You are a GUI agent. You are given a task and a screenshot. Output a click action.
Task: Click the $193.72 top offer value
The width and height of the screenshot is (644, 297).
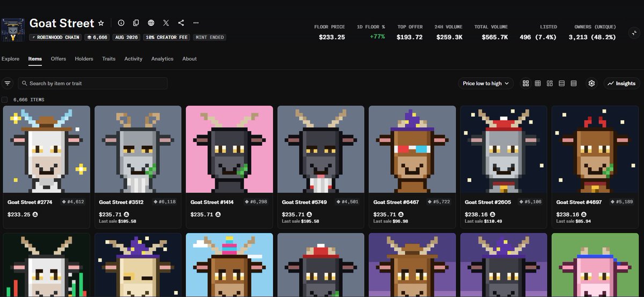pyautogui.click(x=409, y=37)
